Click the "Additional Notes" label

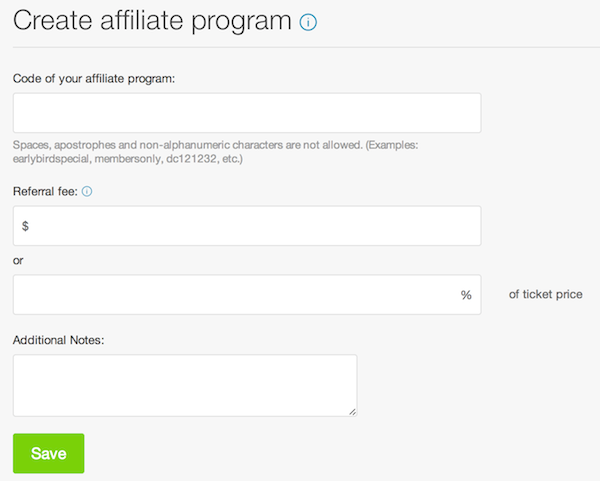click(59, 340)
